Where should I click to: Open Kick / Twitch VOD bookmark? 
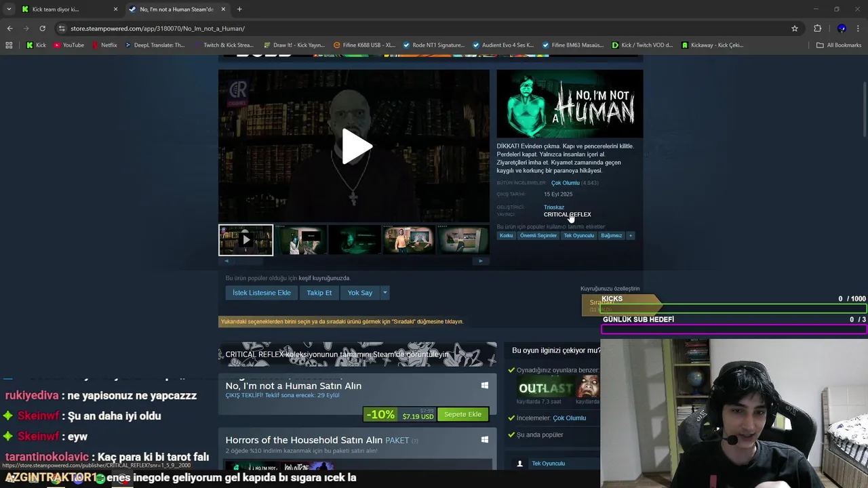(x=643, y=45)
